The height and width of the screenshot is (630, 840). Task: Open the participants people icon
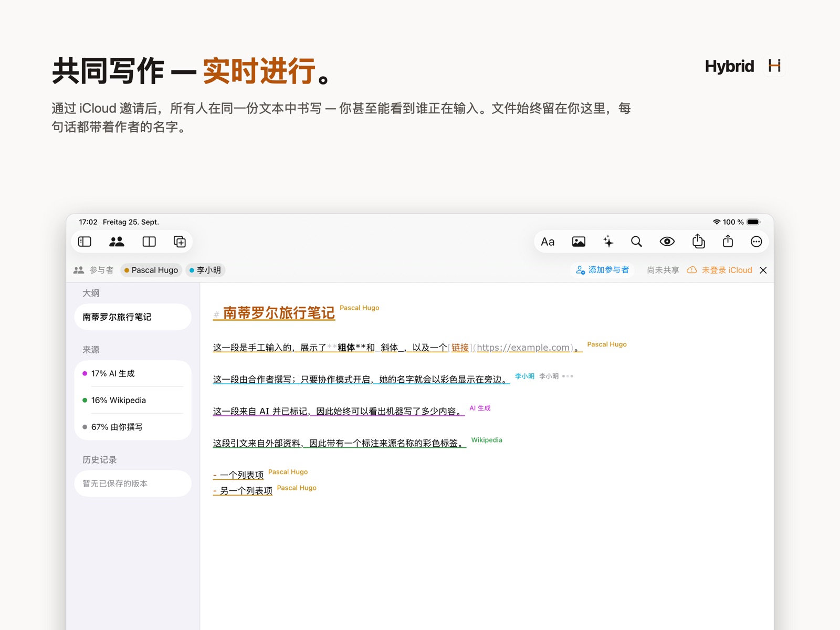pos(117,241)
